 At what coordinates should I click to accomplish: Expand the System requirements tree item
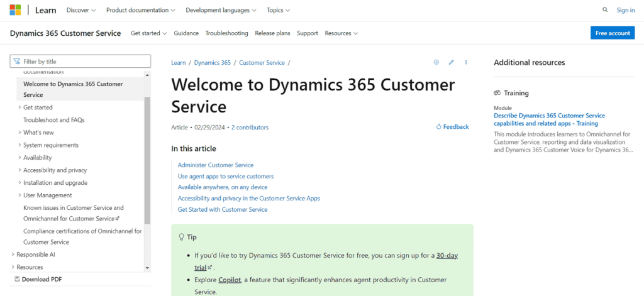[19, 145]
